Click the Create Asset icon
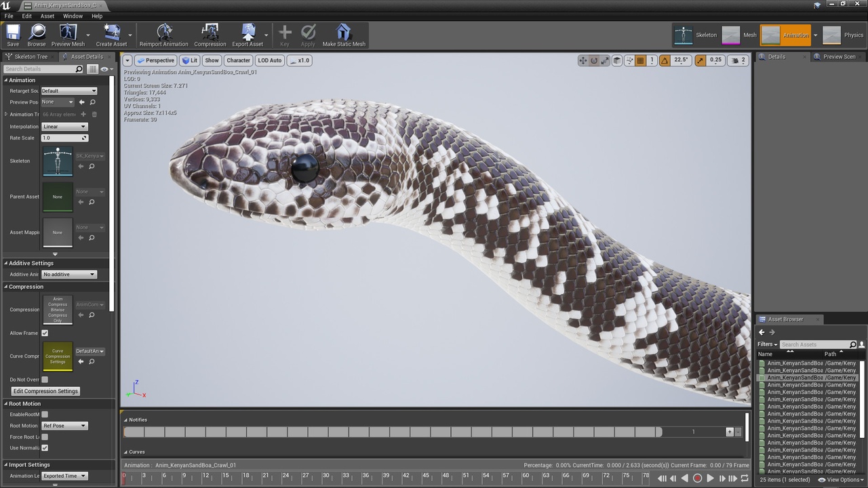The image size is (868, 488). coord(111,35)
